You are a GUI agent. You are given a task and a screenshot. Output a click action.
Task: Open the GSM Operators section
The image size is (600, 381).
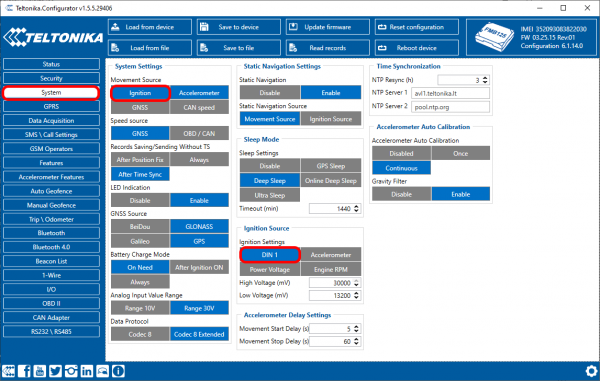tap(51, 149)
